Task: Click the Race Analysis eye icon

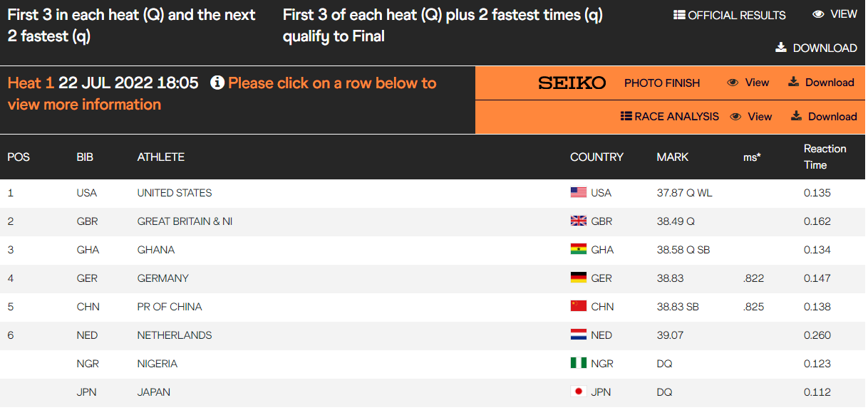Action: [x=735, y=117]
